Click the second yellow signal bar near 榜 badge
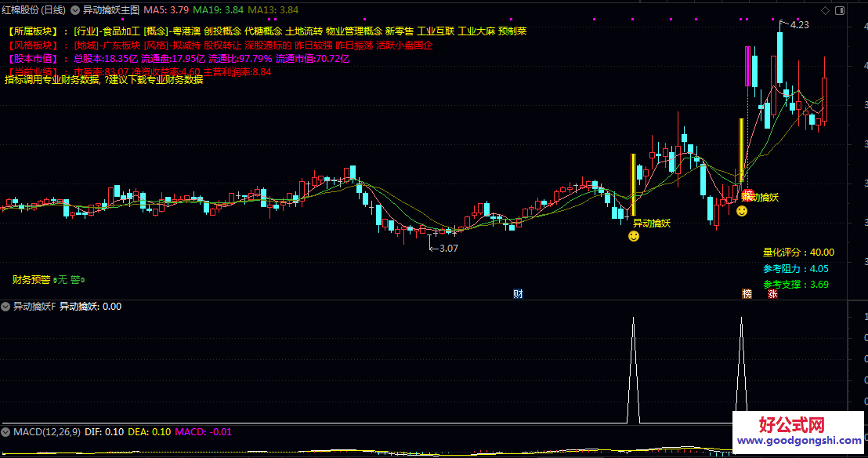Screen dimensions: 868x458 click(x=741, y=151)
